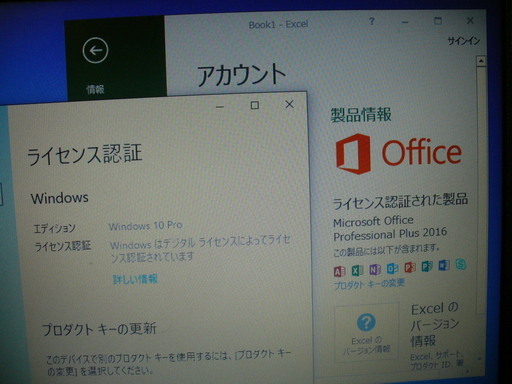Click the Office logo in product information
The height and width of the screenshot is (384, 512).
[x=399, y=153]
